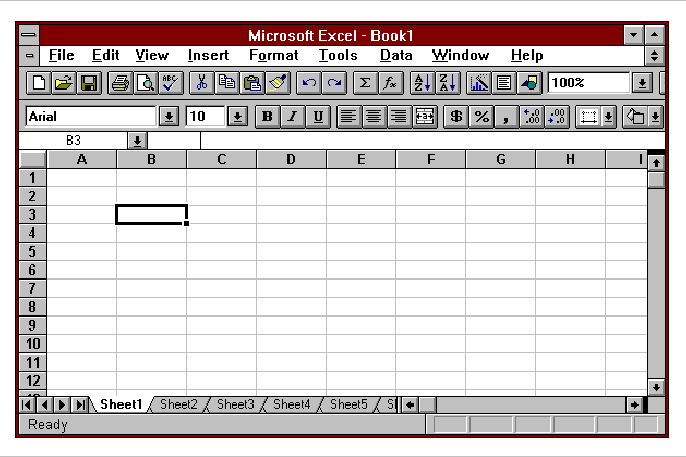Viewport: 686px width, 457px height.
Task: Click the Select All corner button
Action: pyautogui.click(x=33, y=160)
